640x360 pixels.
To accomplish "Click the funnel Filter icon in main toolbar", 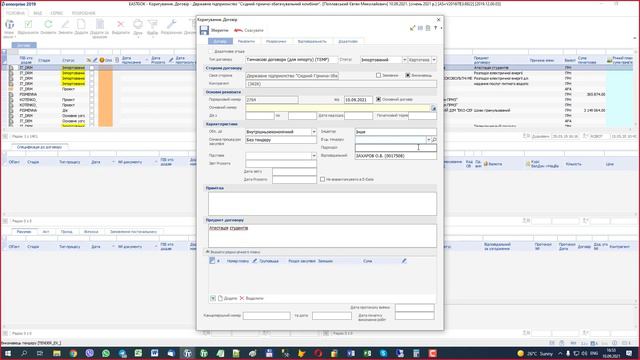I will pyautogui.click(x=152, y=24).
